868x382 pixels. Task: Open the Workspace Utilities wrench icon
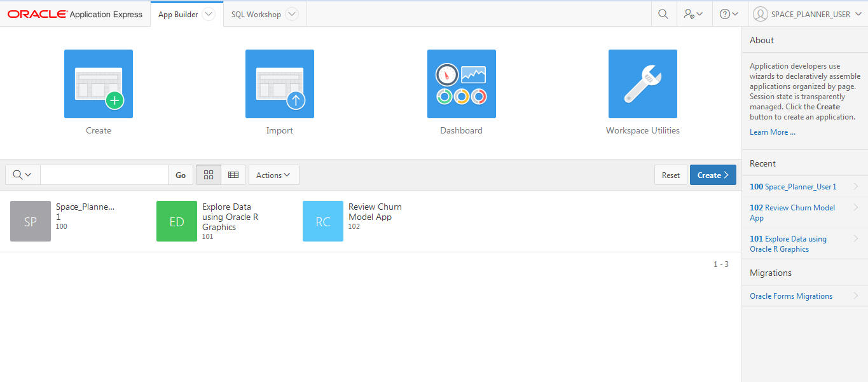[643, 84]
